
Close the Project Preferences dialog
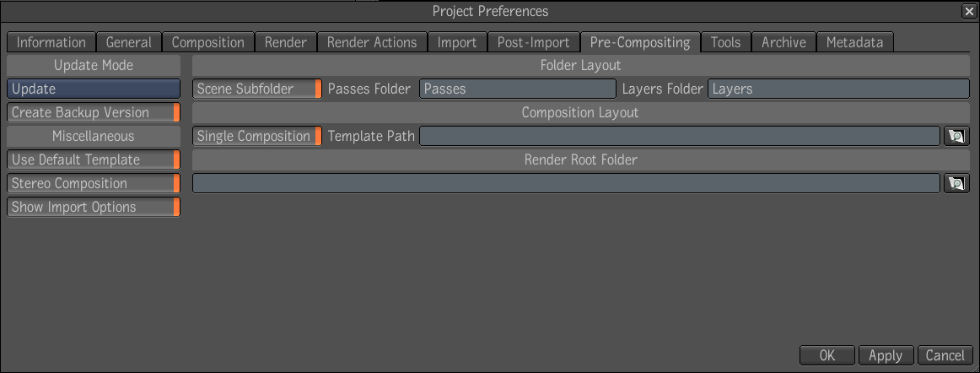pos(971,11)
